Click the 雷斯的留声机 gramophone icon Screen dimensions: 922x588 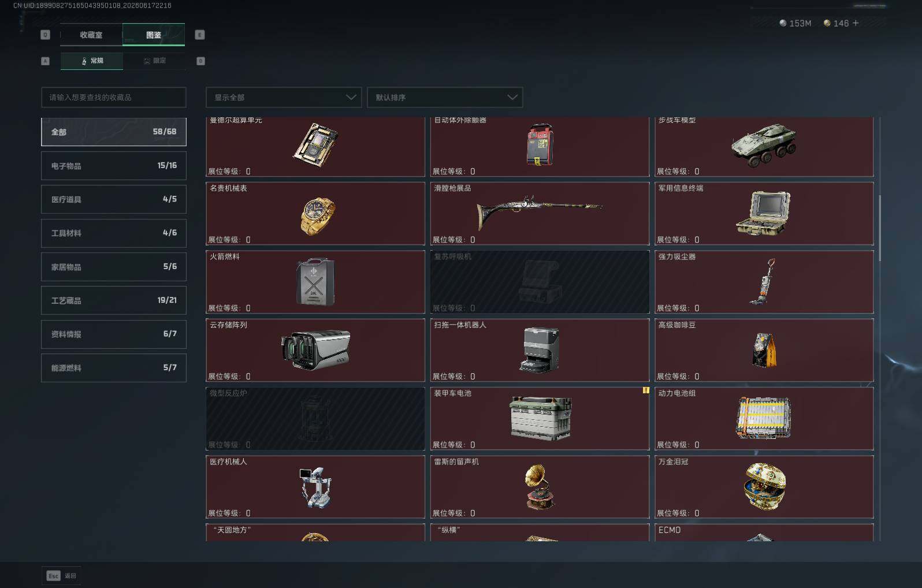click(x=539, y=486)
